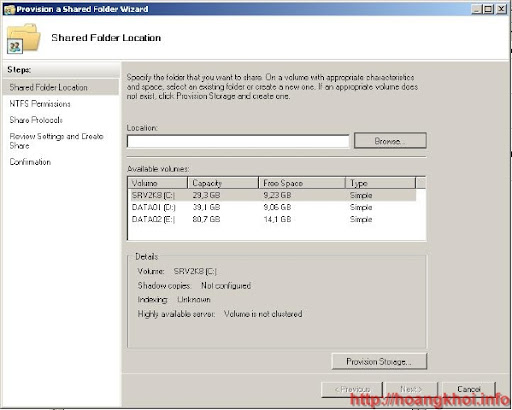
Task: Sort volumes by the Type column header
Action: 381,183
